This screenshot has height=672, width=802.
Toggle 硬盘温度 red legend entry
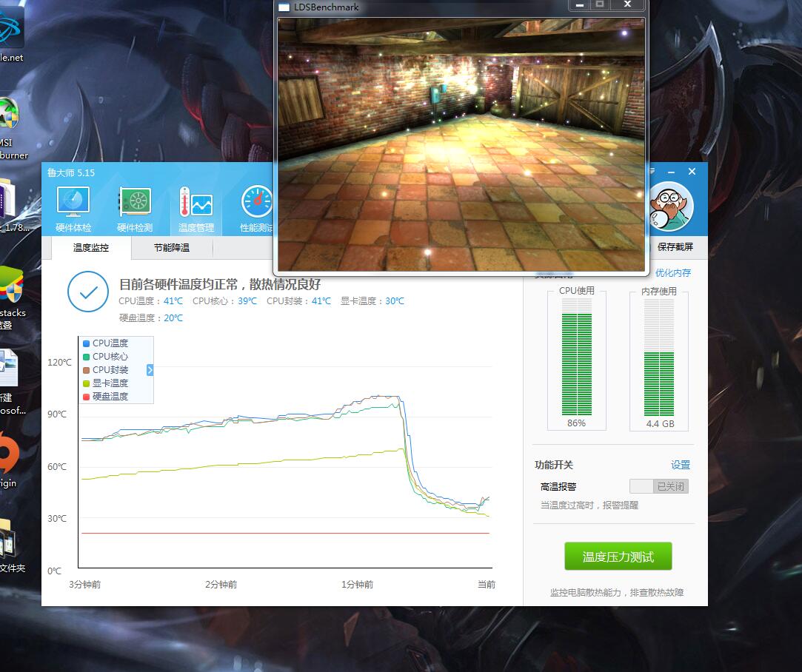coord(106,396)
